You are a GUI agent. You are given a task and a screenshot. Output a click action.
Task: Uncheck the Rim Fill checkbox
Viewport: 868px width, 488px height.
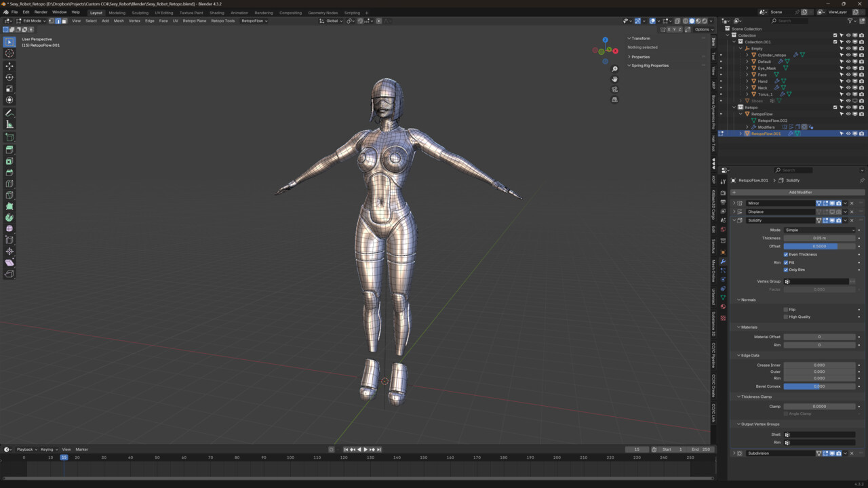[786, 262]
